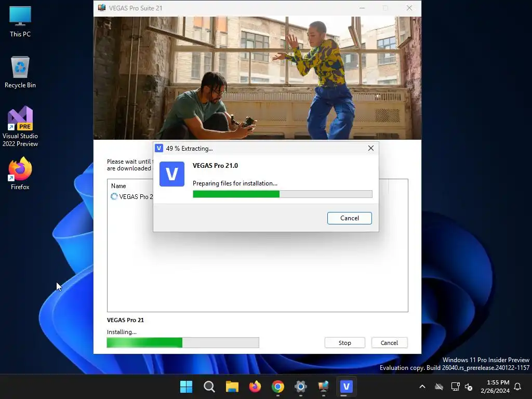The width and height of the screenshot is (532, 399).
Task: Click the Preparing files for installation text
Action: pyautogui.click(x=235, y=183)
